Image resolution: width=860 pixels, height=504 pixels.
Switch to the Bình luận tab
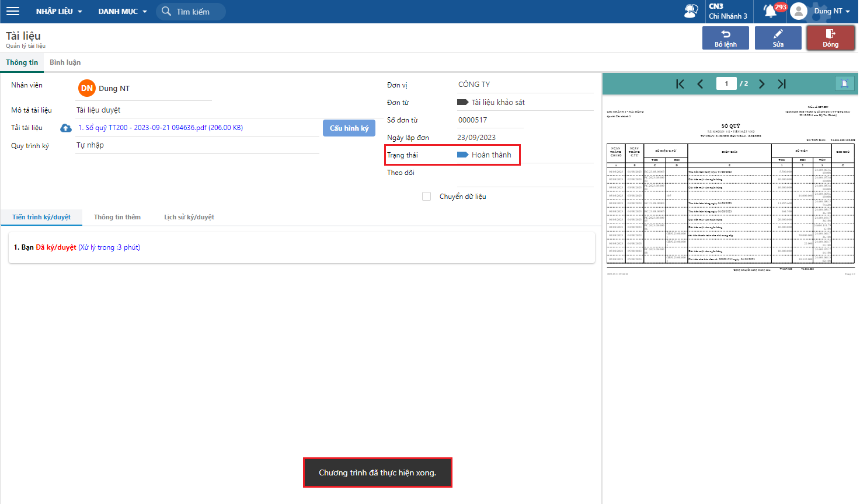(x=65, y=62)
